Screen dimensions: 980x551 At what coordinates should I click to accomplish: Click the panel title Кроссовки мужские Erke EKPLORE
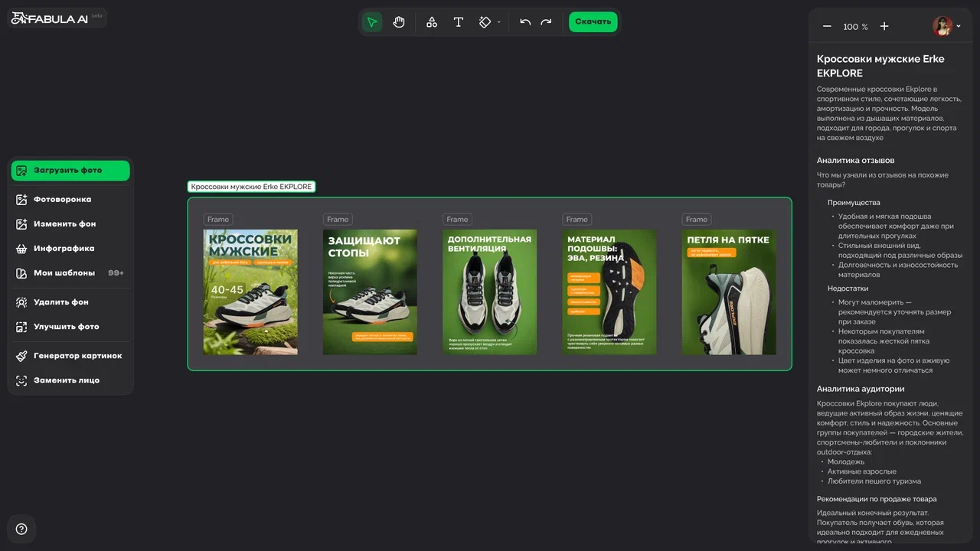tap(880, 66)
